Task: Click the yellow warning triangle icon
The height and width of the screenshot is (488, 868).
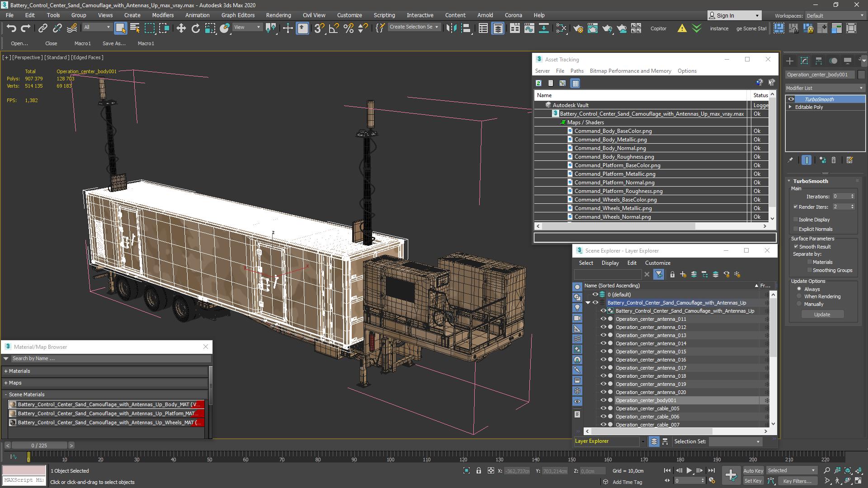Action: pos(682,28)
